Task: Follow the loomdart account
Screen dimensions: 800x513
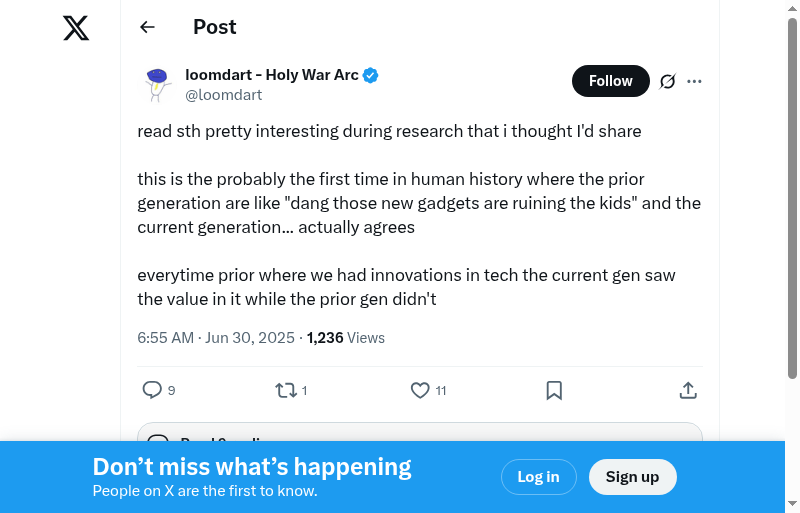Action: tap(610, 81)
